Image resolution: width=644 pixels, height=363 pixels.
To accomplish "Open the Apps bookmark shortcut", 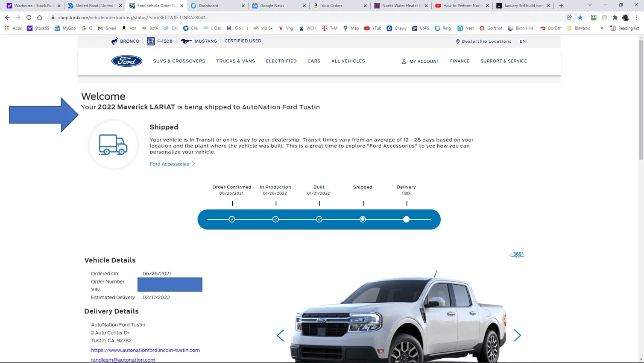I will 13,28.
